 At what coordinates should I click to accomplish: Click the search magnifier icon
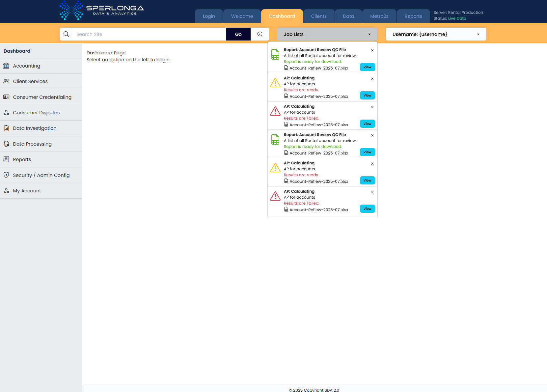click(66, 34)
